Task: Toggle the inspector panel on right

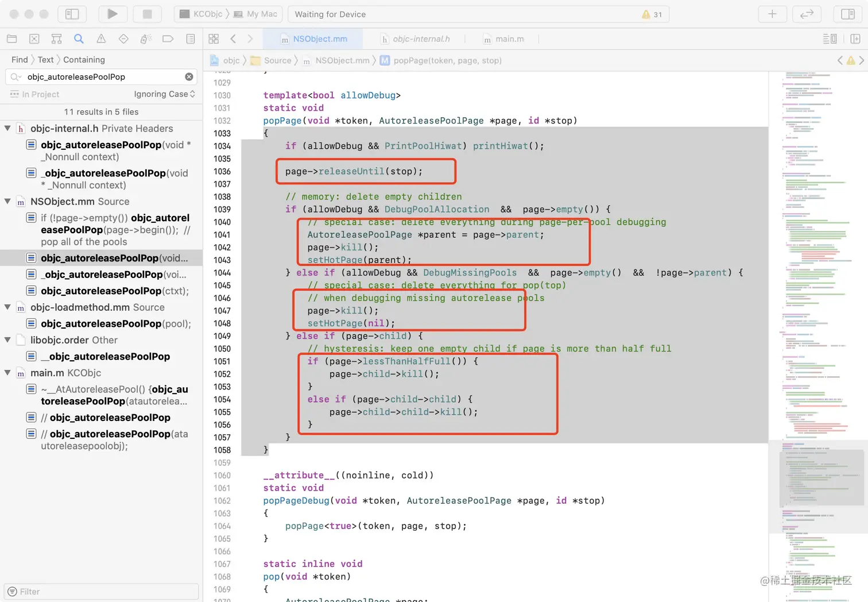Action: click(847, 14)
